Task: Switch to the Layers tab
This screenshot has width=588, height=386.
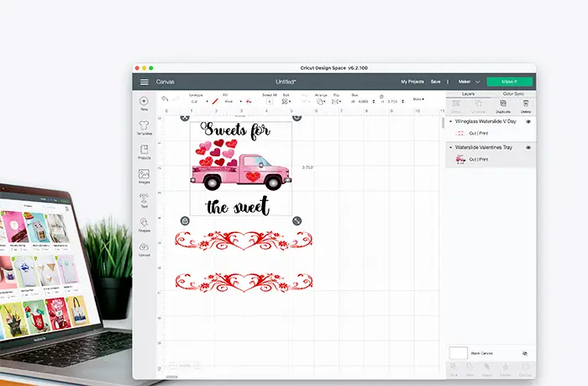Action: pos(468,94)
